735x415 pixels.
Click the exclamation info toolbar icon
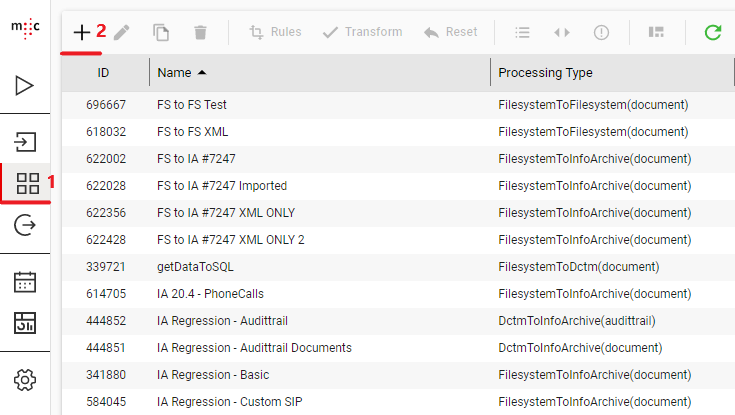pos(601,32)
